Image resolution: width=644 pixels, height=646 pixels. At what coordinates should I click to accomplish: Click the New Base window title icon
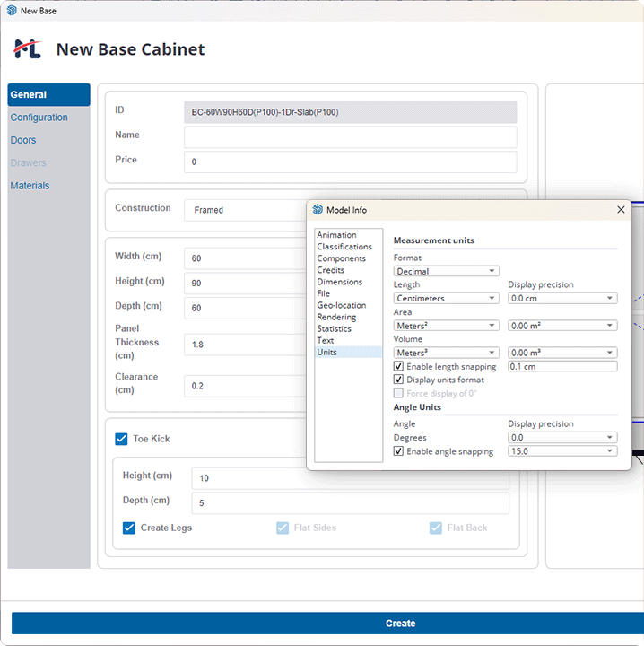[x=11, y=11]
